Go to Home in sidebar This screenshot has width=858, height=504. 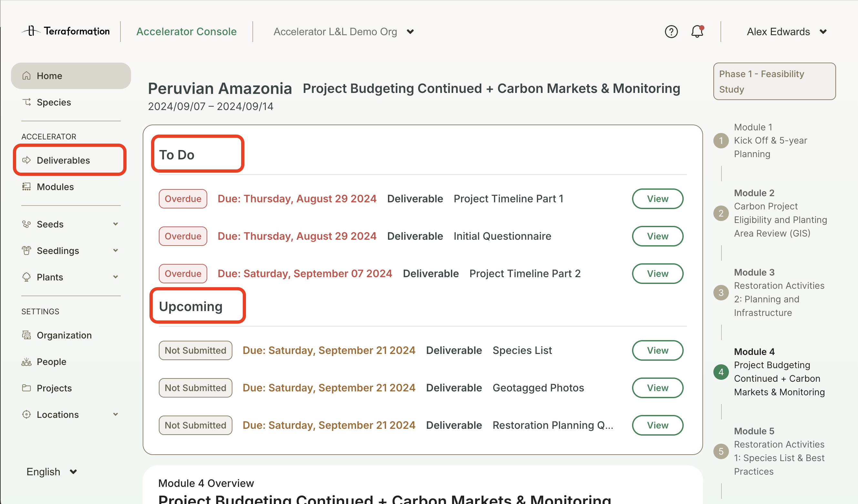click(71, 76)
